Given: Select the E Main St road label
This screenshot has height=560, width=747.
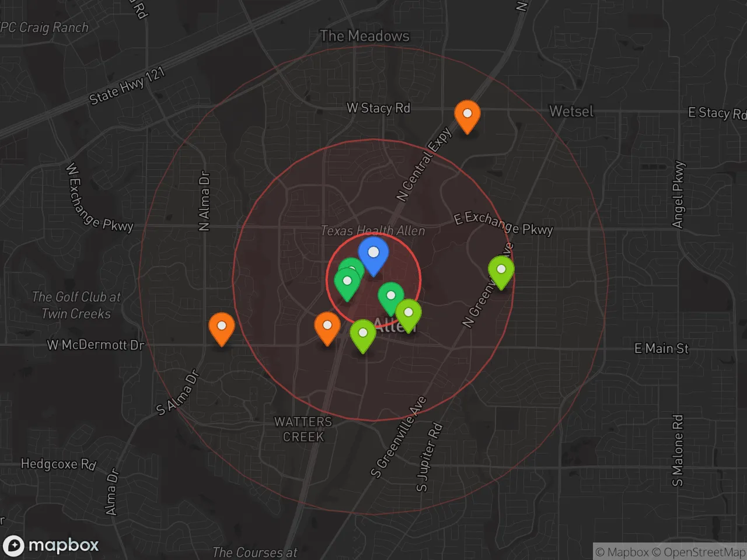Looking at the screenshot, I should 661,348.
